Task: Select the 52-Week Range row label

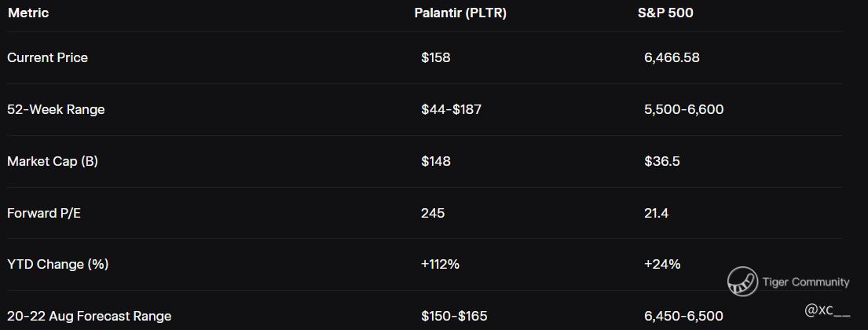Action: [x=56, y=110]
